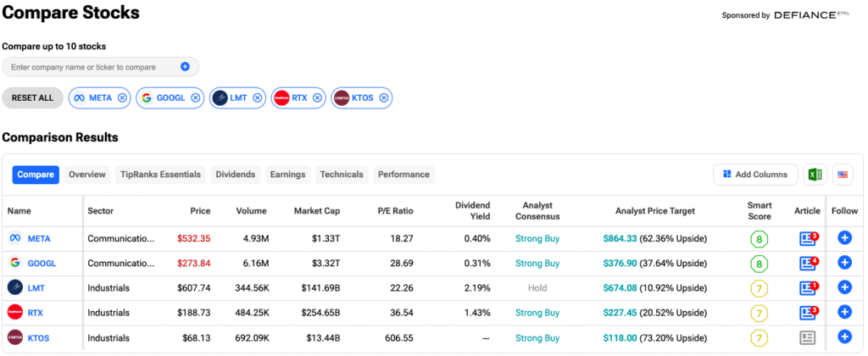Switch to the Dividends tab
The width and height of the screenshot is (868, 356).
click(x=236, y=175)
